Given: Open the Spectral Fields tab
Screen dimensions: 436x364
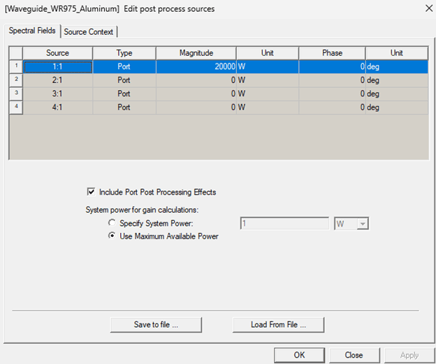Looking at the screenshot, I should point(32,31).
